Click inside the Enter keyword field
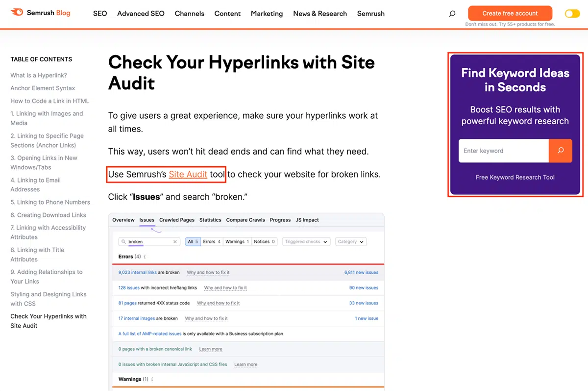 pyautogui.click(x=504, y=151)
